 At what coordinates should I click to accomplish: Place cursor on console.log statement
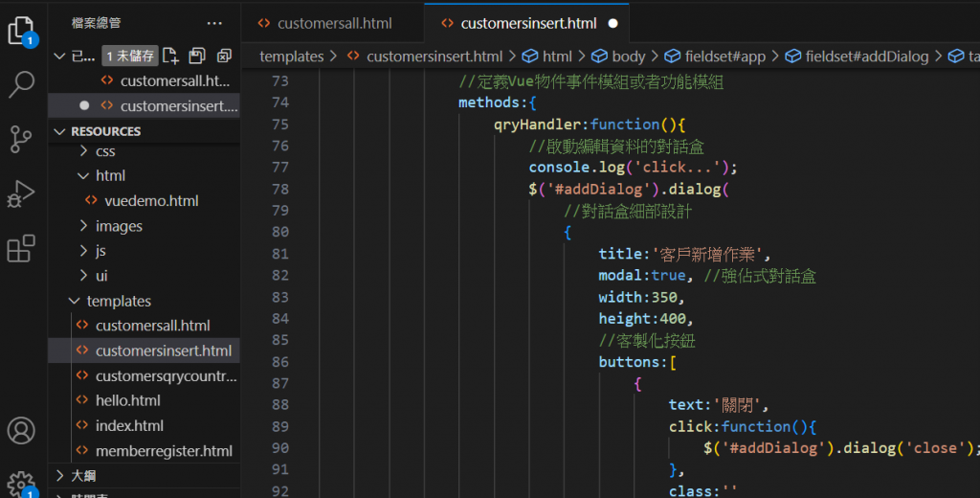coord(634,167)
